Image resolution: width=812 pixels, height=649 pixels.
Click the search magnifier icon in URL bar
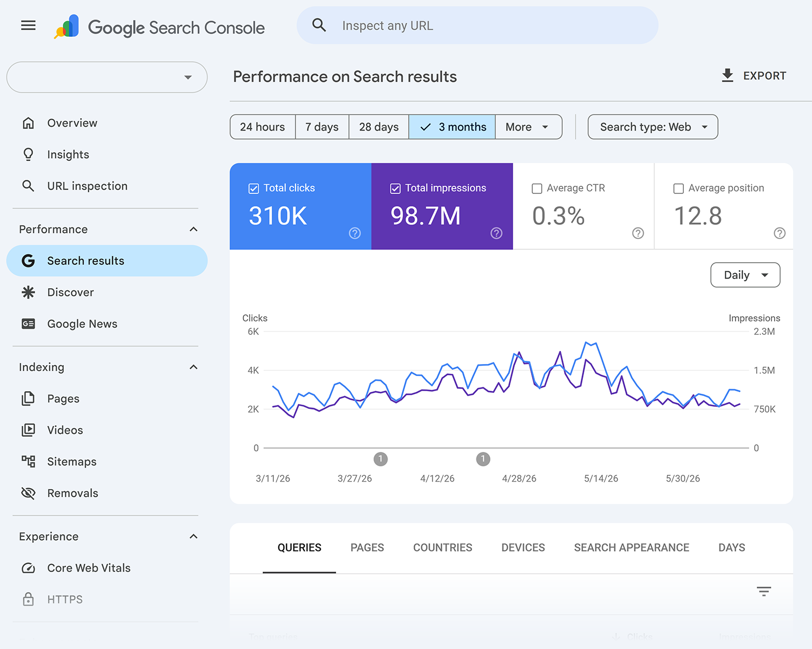tap(319, 25)
